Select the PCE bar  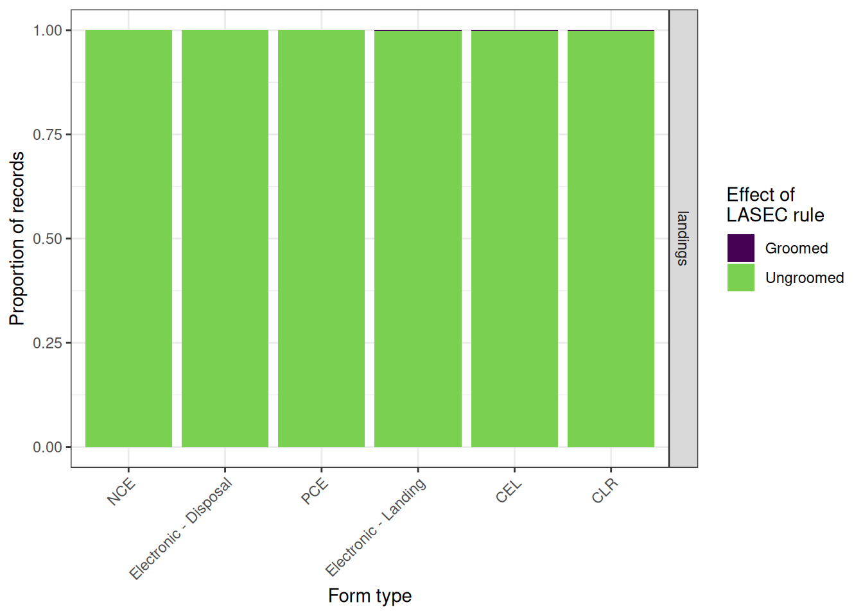(x=321, y=239)
